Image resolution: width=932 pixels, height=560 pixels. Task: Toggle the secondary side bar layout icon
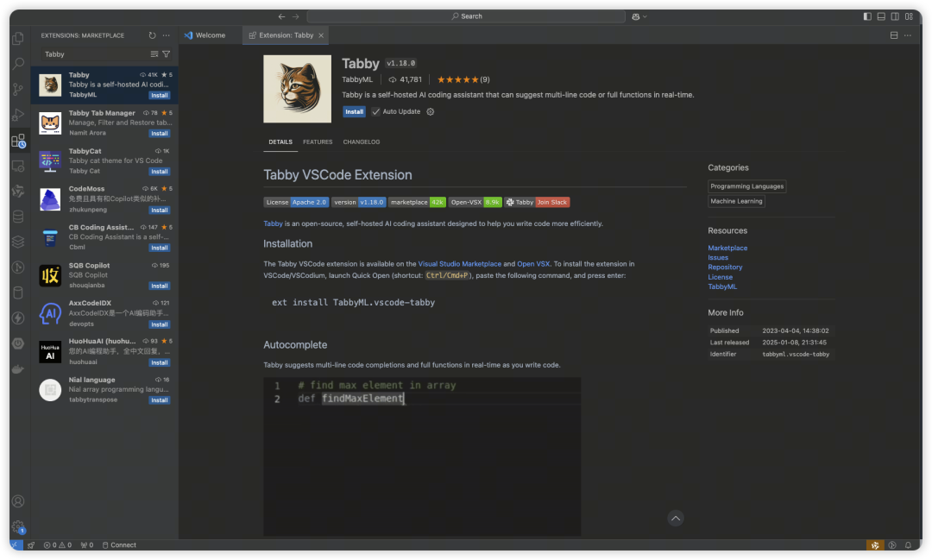click(x=895, y=16)
